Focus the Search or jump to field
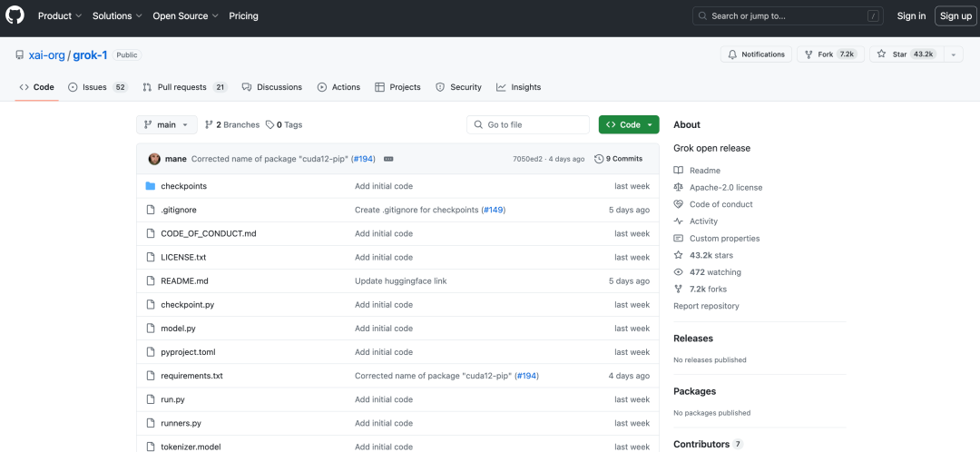The height and width of the screenshot is (452, 980). click(x=788, y=15)
